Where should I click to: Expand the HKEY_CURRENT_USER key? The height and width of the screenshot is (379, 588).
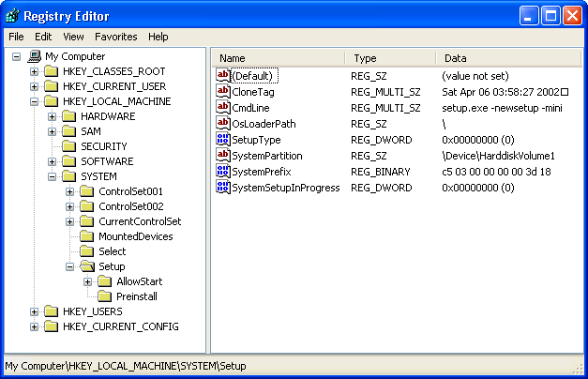click(x=34, y=86)
